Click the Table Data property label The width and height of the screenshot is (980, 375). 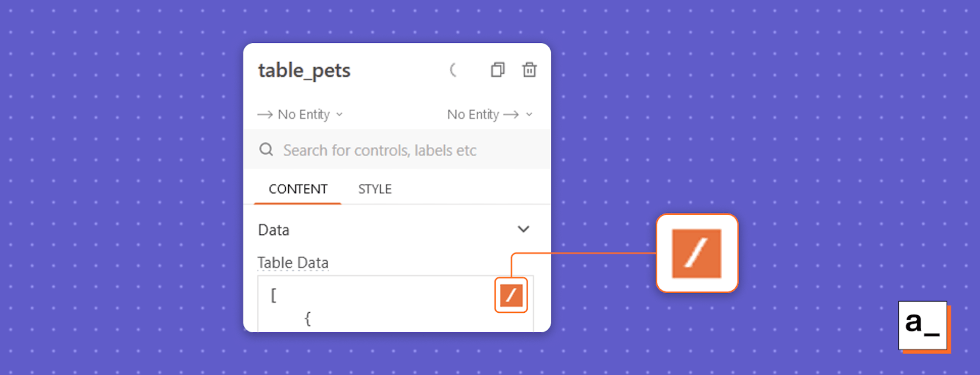tap(293, 262)
